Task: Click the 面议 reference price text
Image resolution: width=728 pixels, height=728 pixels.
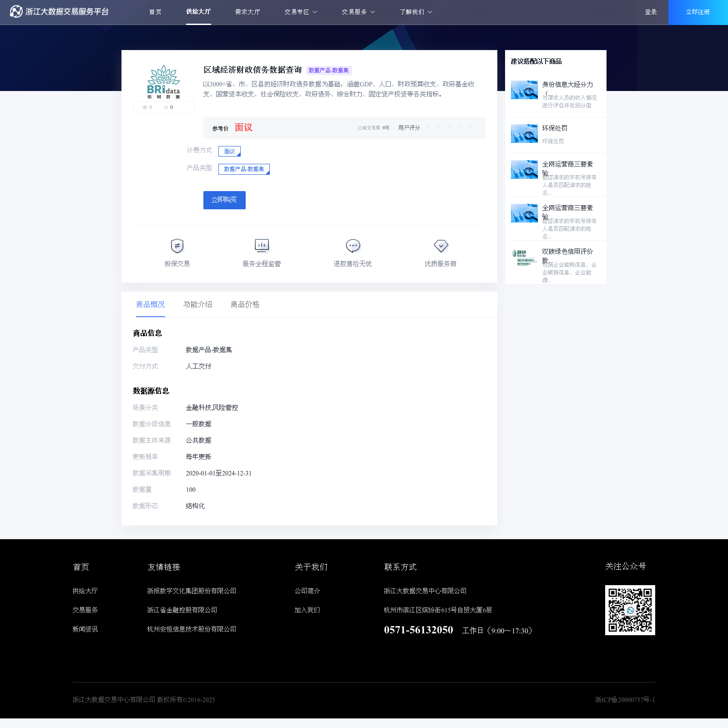Action: pos(243,127)
